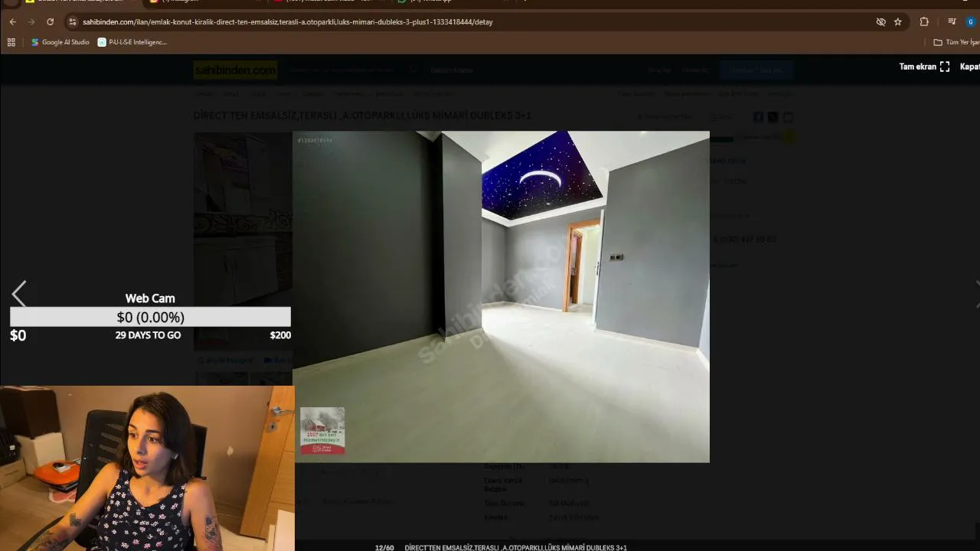The width and height of the screenshot is (980, 551).
Task: Show the previous listing photo
Action: pos(19,293)
